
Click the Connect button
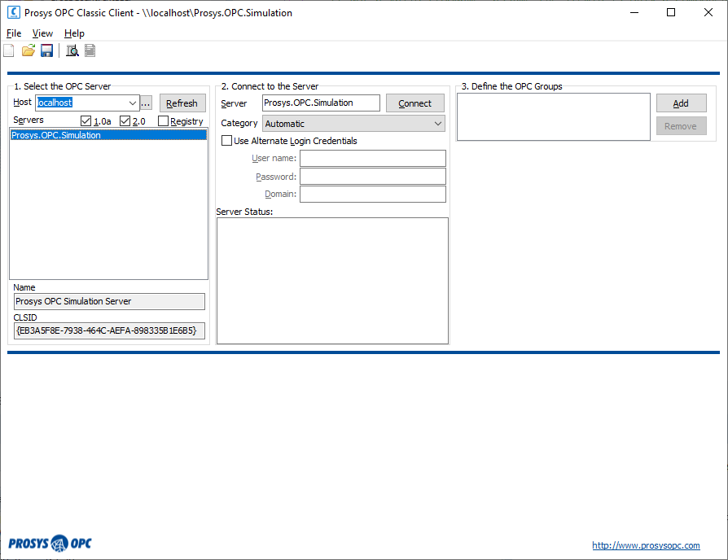click(x=415, y=103)
